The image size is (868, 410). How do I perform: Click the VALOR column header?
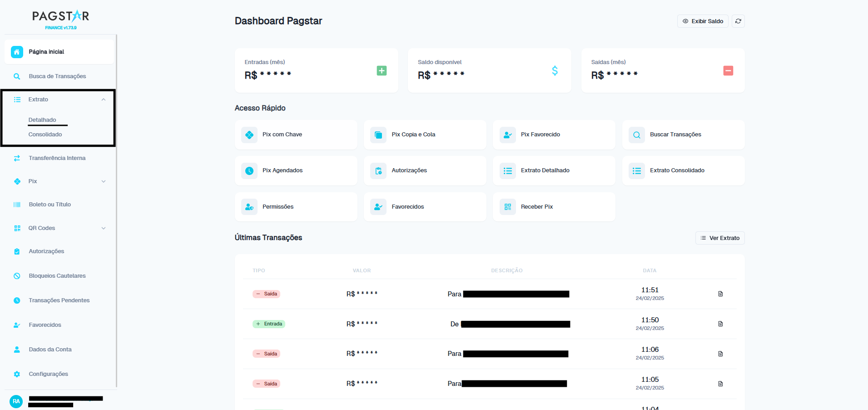pyautogui.click(x=362, y=270)
